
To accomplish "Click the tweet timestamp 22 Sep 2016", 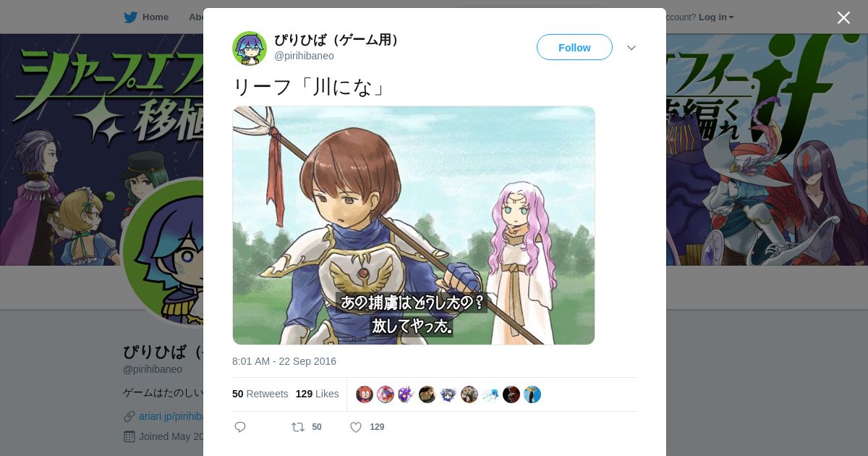I will pos(284,361).
